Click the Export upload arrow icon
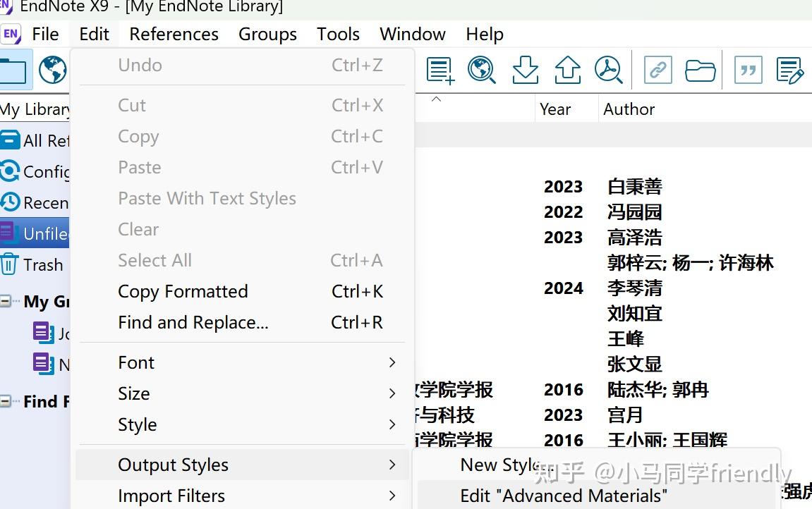 coord(568,70)
